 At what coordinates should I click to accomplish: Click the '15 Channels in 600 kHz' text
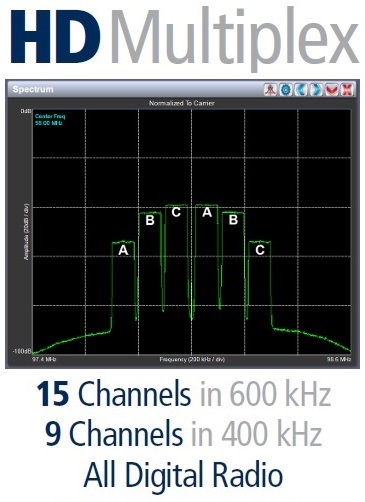[x=183, y=394]
